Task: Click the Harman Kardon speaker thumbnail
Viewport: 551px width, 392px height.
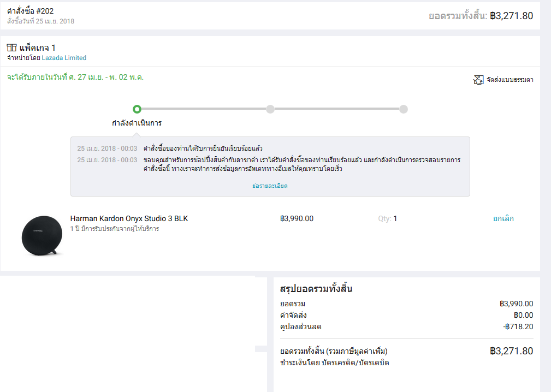Action: (42, 236)
